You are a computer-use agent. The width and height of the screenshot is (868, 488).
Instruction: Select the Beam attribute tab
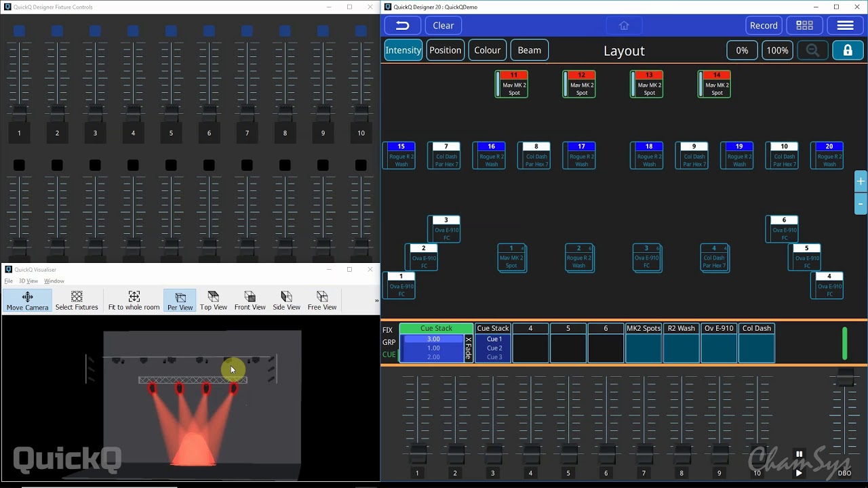(530, 50)
